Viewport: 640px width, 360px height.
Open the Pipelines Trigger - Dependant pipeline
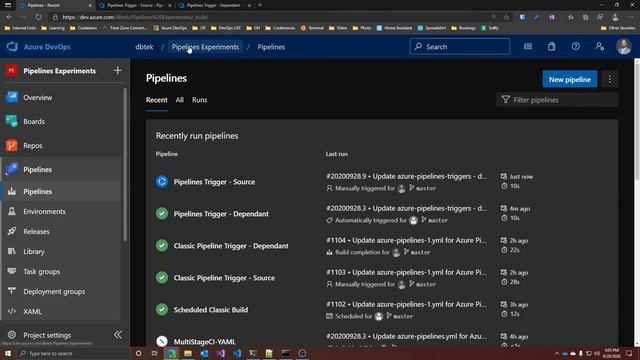[x=221, y=214]
